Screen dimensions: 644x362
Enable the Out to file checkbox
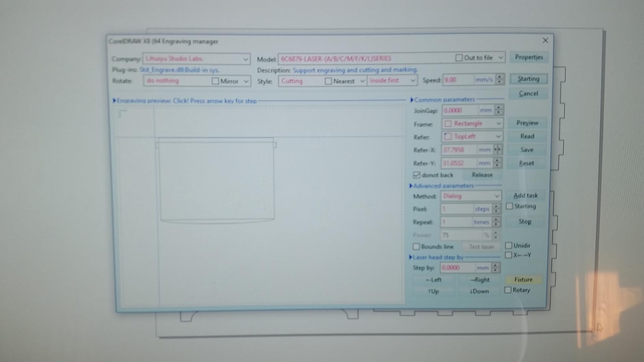point(459,58)
